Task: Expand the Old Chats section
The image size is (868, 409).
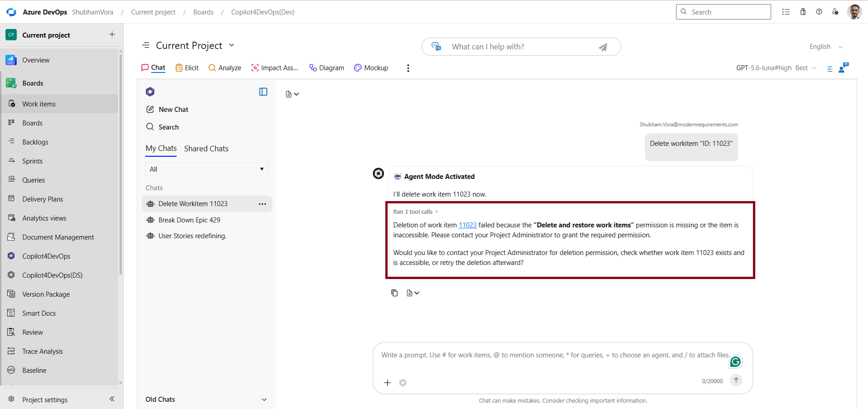Action: tap(206, 399)
